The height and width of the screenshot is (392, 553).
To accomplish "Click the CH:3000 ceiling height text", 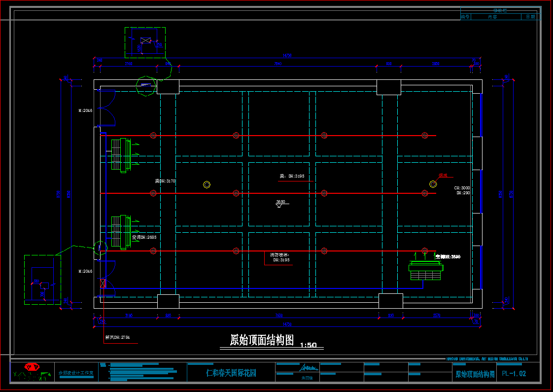I will click(x=462, y=188).
